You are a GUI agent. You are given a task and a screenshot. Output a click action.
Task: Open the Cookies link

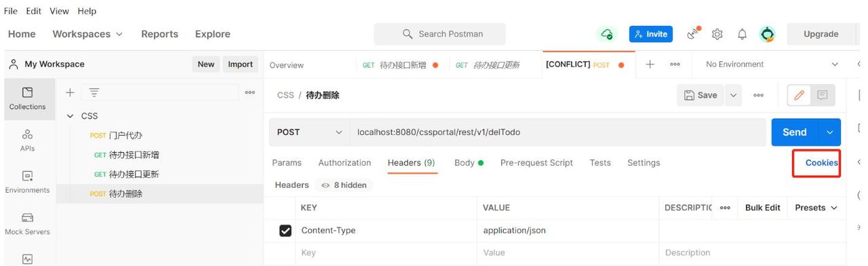[x=821, y=163]
